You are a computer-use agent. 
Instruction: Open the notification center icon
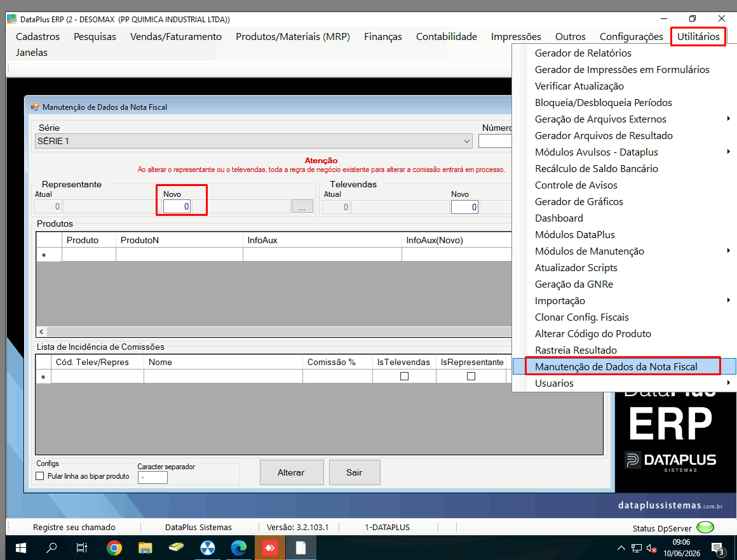coord(718,548)
